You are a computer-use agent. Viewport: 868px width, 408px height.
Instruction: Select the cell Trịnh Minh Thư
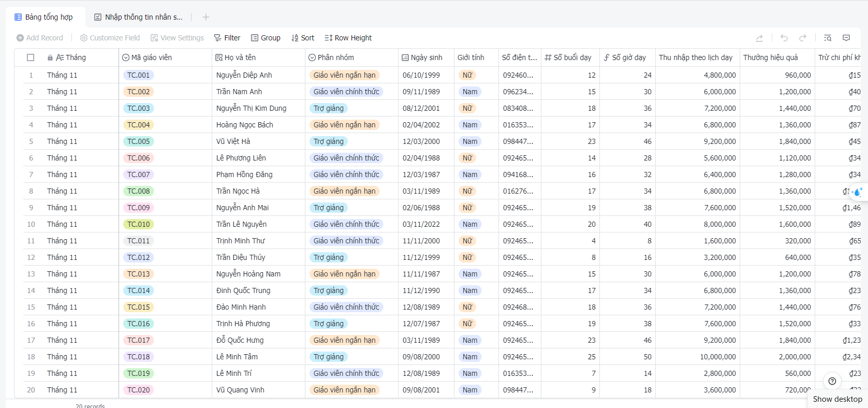(258, 241)
